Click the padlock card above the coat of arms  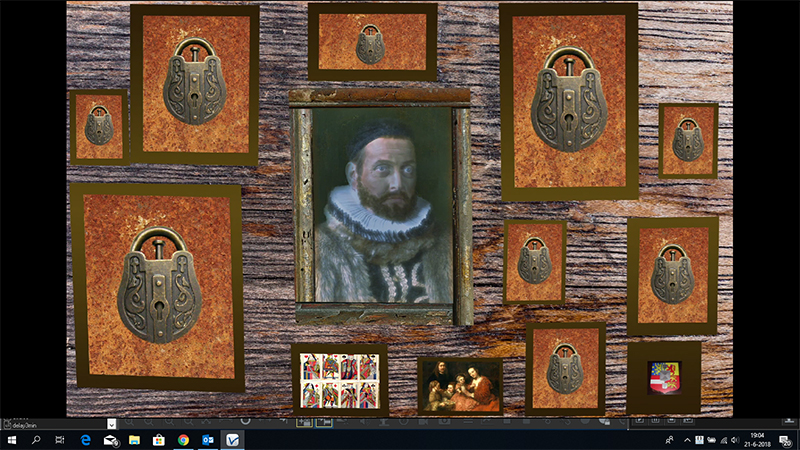click(673, 276)
